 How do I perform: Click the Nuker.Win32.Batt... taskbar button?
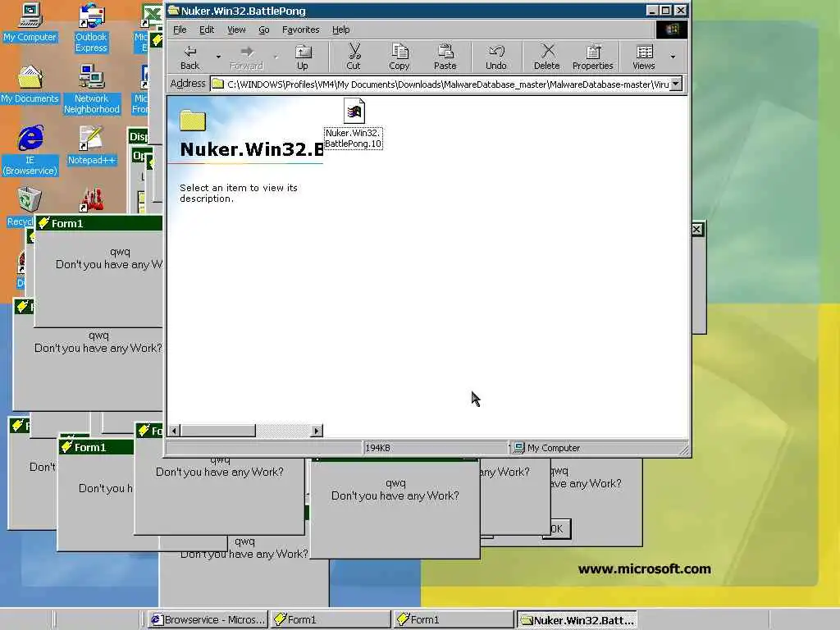point(577,620)
